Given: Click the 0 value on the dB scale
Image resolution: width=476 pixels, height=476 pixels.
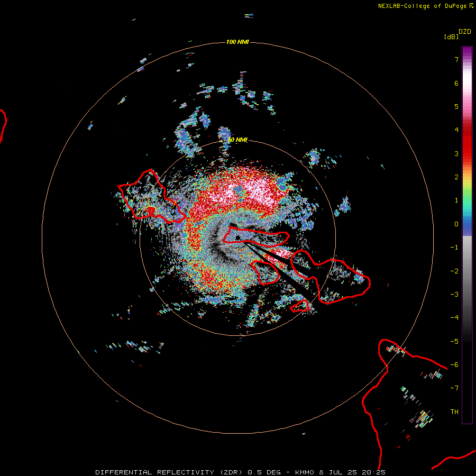Looking at the screenshot, I should 456,224.
